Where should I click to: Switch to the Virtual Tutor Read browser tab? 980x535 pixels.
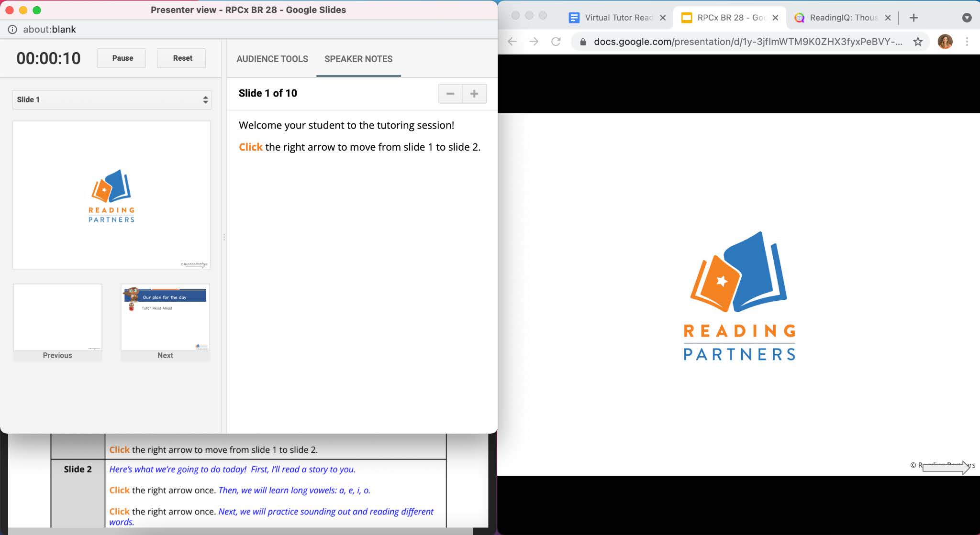(x=618, y=18)
